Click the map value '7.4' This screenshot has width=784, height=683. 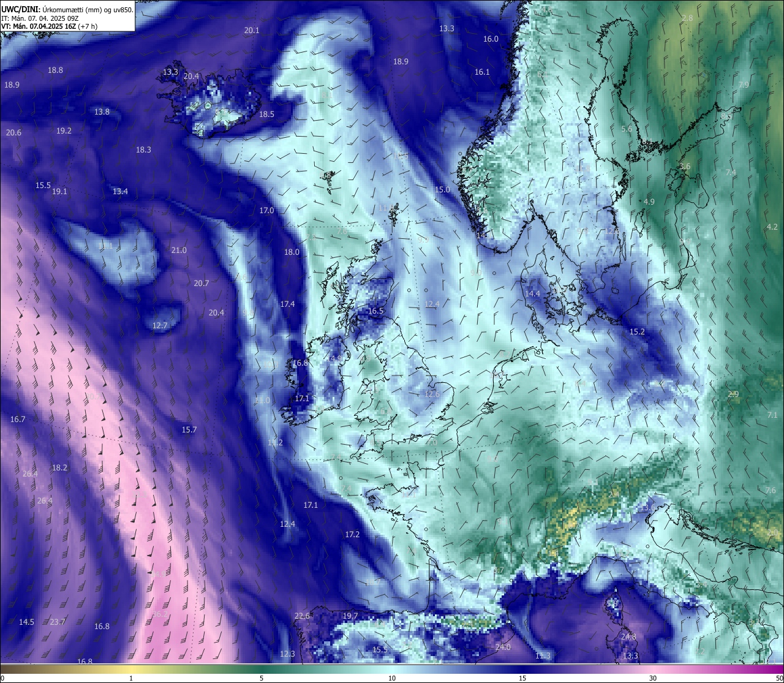731,173
